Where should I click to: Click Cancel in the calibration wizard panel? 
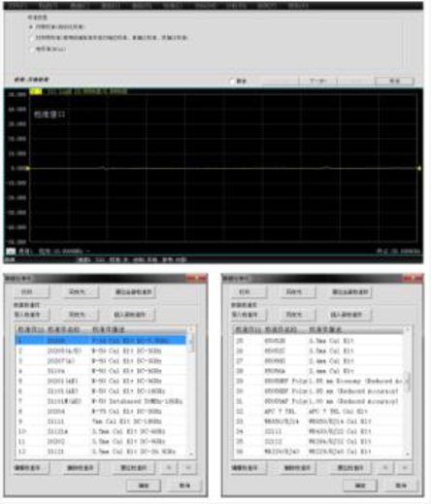click(x=394, y=81)
